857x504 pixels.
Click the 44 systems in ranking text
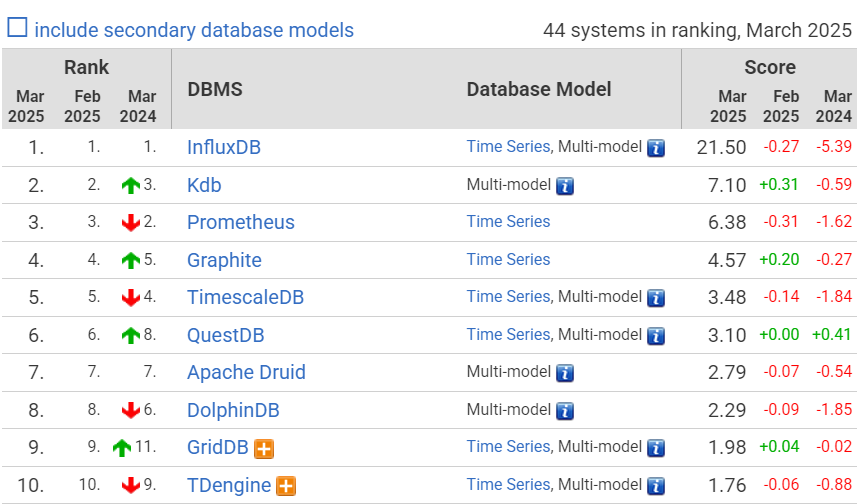(x=697, y=30)
